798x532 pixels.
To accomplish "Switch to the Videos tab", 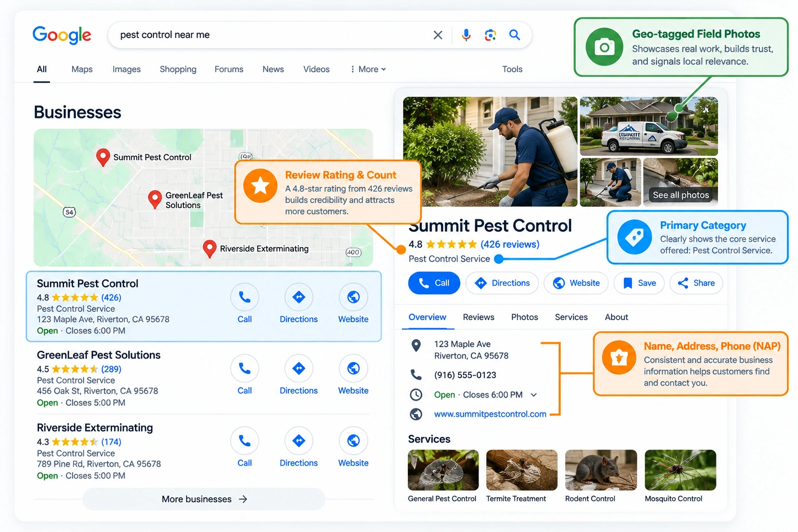I will click(316, 69).
